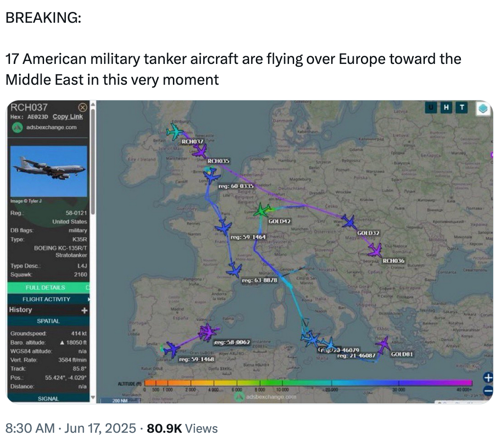Toggle the H map button

tap(446, 108)
